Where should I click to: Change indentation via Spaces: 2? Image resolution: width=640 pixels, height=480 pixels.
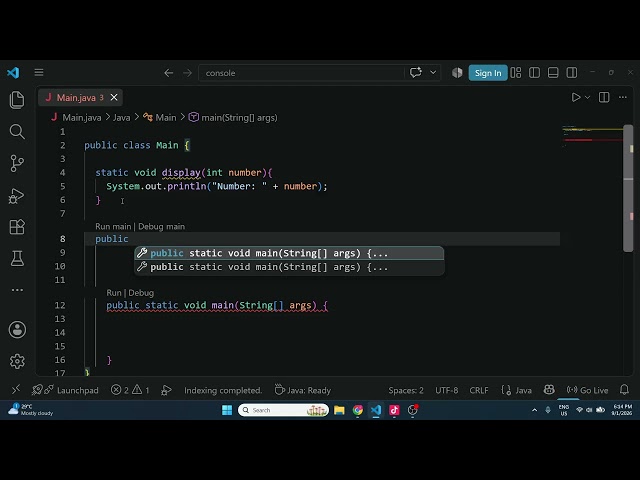click(x=406, y=390)
